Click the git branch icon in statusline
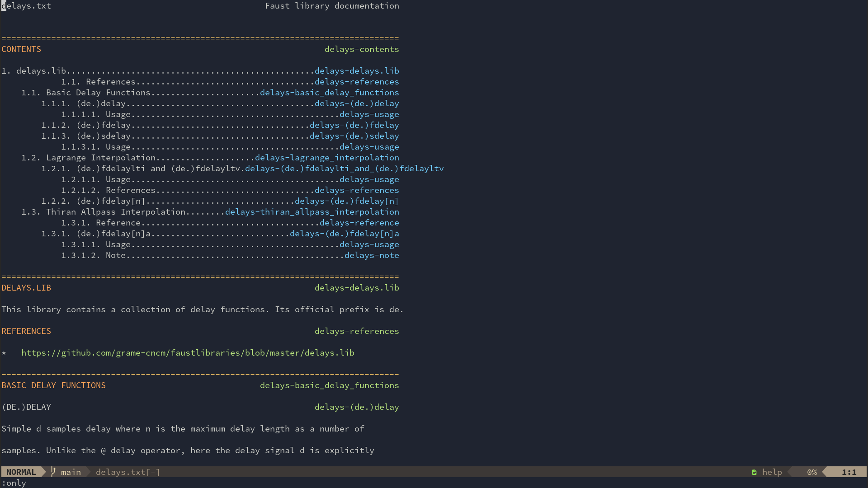Image resolution: width=868 pixels, height=488 pixels. (x=53, y=472)
